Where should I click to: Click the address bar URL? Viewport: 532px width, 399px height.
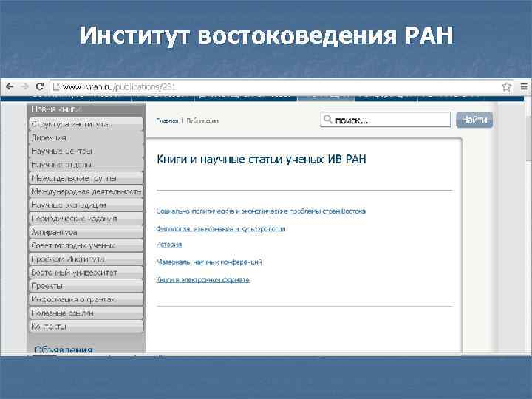pos(119,87)
